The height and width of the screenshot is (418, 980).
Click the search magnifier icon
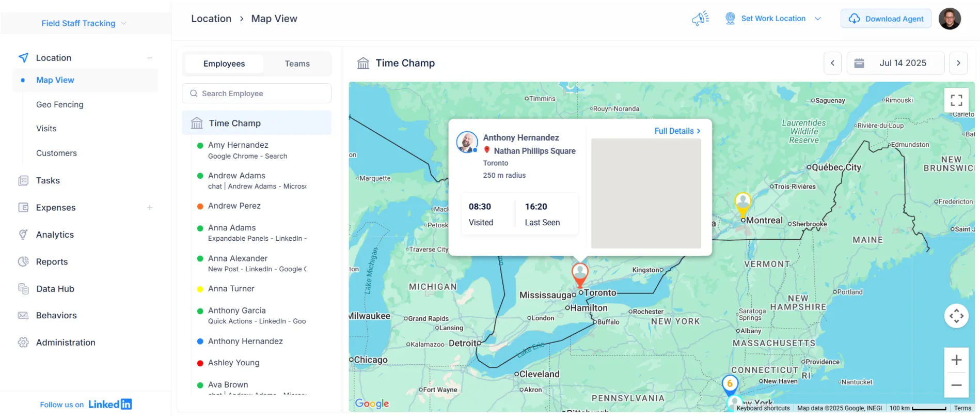point(194,94)
